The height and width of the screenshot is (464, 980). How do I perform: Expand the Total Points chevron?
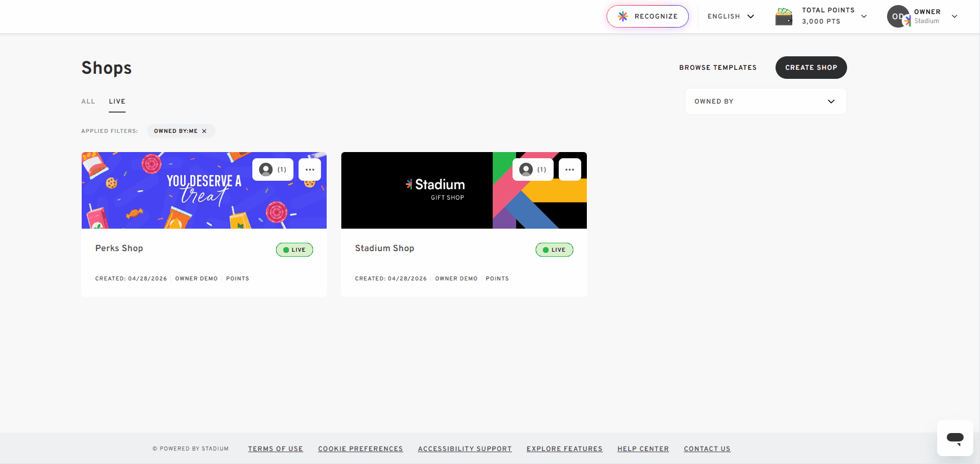click(864, 16)
